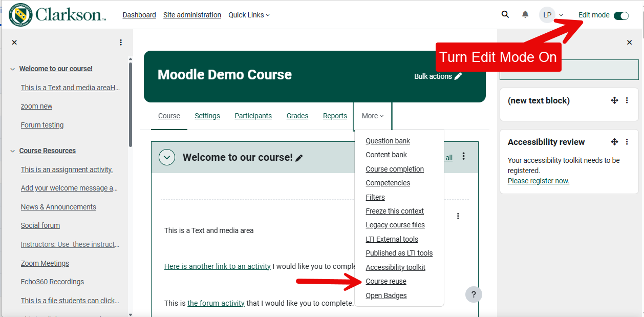
Task: Click the Please register now link
Action: click(538, 181)
